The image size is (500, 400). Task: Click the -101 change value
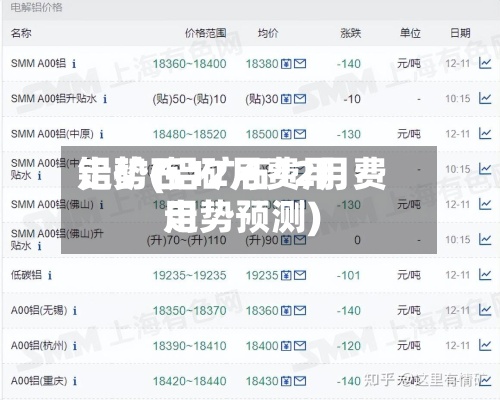[x=349, y=276]
